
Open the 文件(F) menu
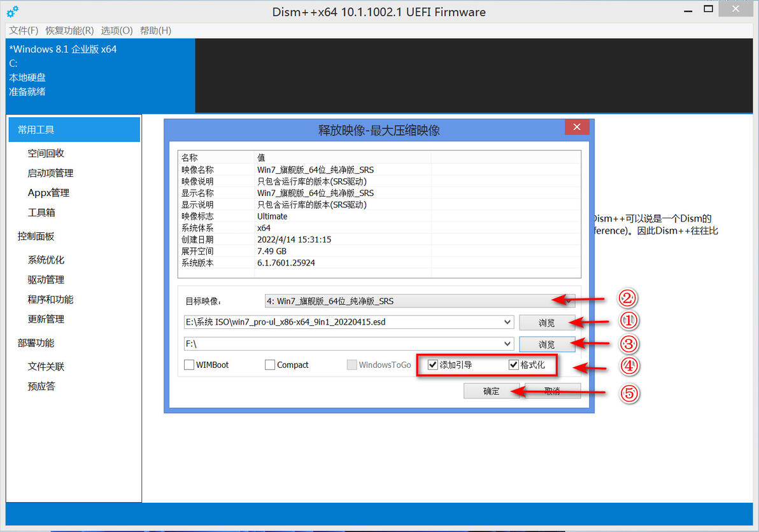[24, 31]
